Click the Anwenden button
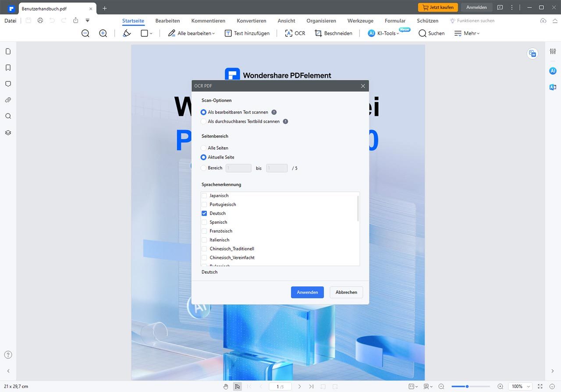Viewport: 561px width, 392px height. pos(307,292)
